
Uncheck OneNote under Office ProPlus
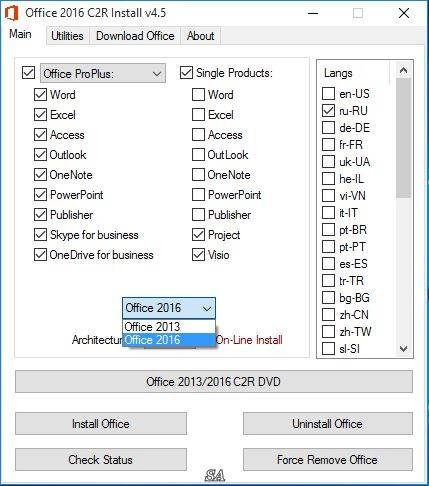pyautogui.click(x=40, y=175)
